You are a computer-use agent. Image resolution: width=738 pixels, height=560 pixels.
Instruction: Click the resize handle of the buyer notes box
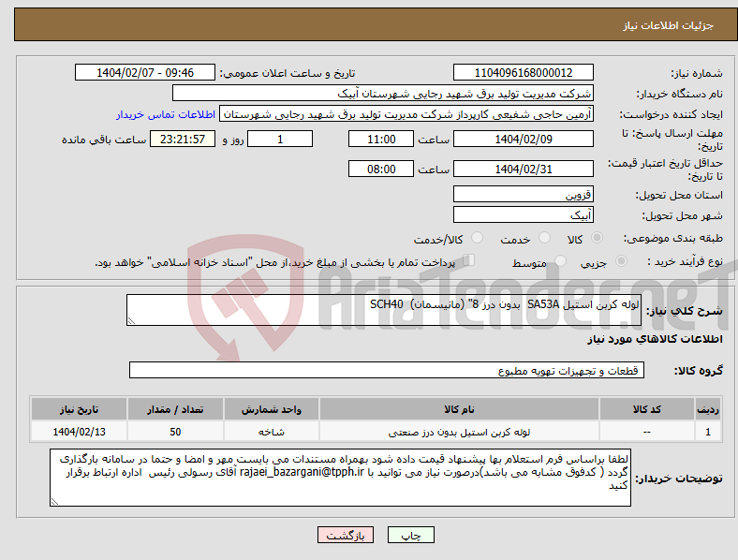point(54,502)
